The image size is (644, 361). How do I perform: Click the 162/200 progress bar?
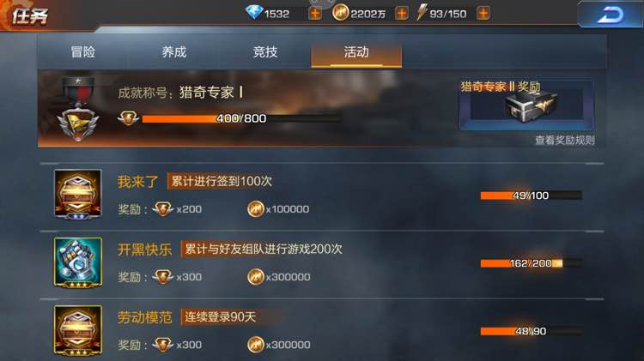(x=531, y=263)
